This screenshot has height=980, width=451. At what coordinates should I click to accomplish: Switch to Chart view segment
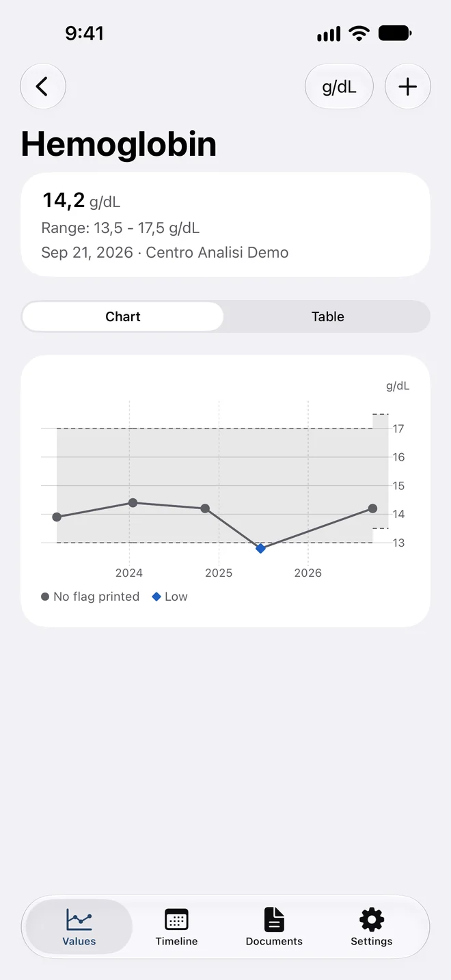[x=123, y=316]
